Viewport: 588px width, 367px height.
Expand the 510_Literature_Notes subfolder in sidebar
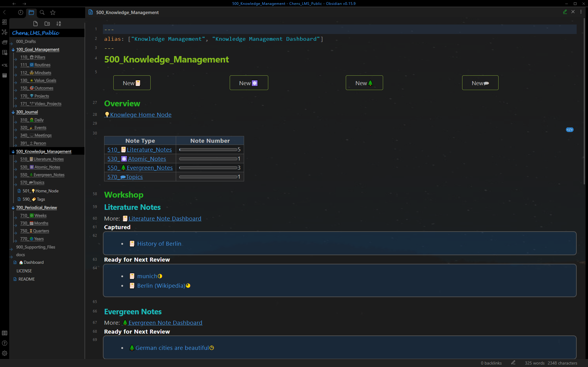[16, 161]
